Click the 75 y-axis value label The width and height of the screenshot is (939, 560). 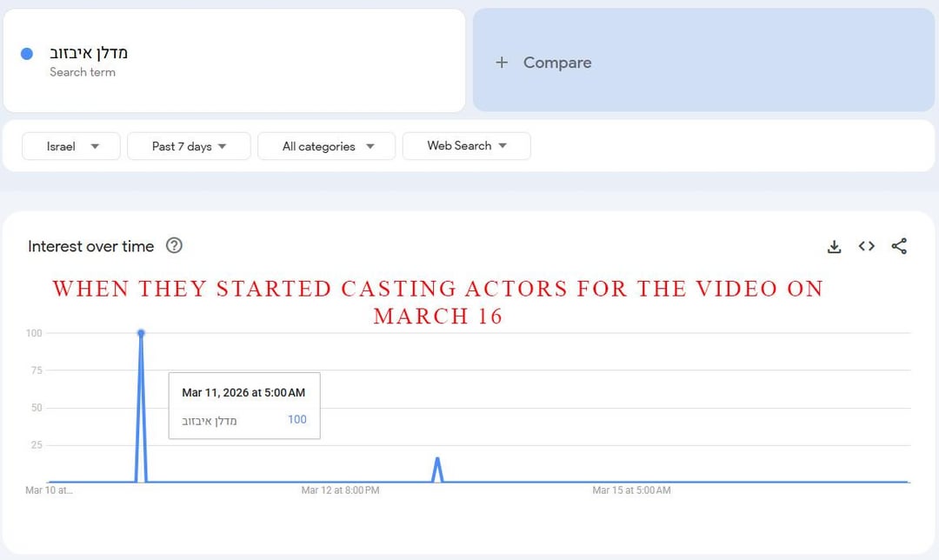(x=35, y=370)
